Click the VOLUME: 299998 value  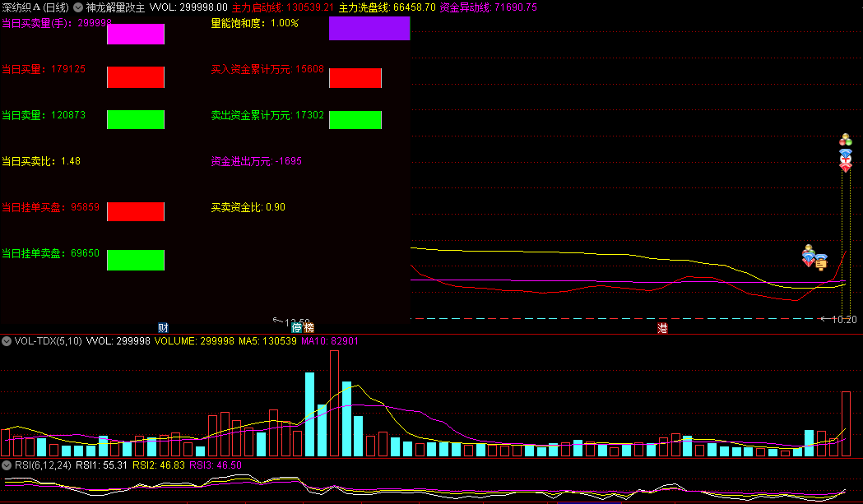194,341
